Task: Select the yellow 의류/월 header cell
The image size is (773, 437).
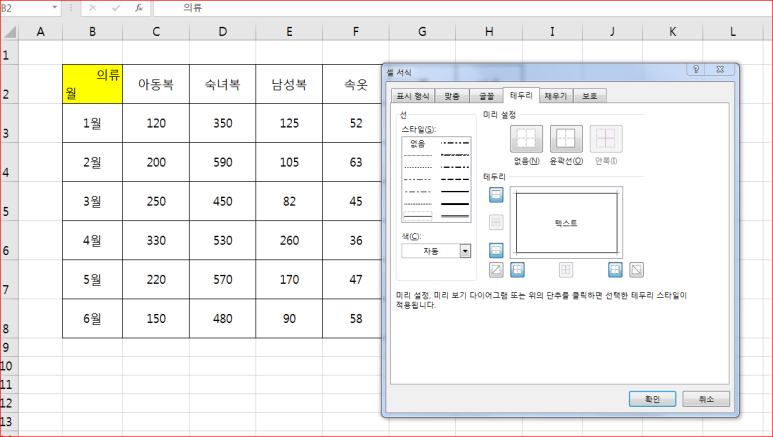Action: click(92, 84)
